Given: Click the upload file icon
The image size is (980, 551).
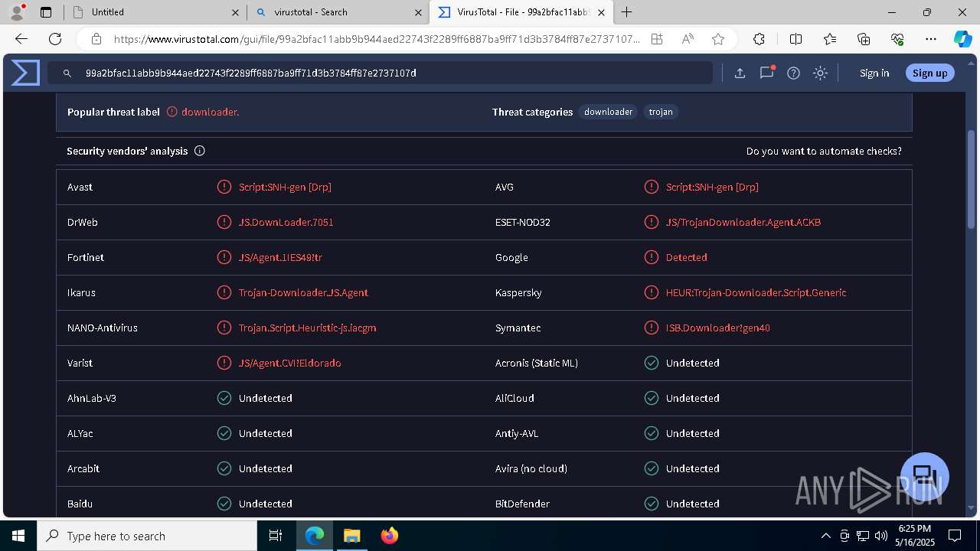Looking at the screenshot, I should coord(740,73).
